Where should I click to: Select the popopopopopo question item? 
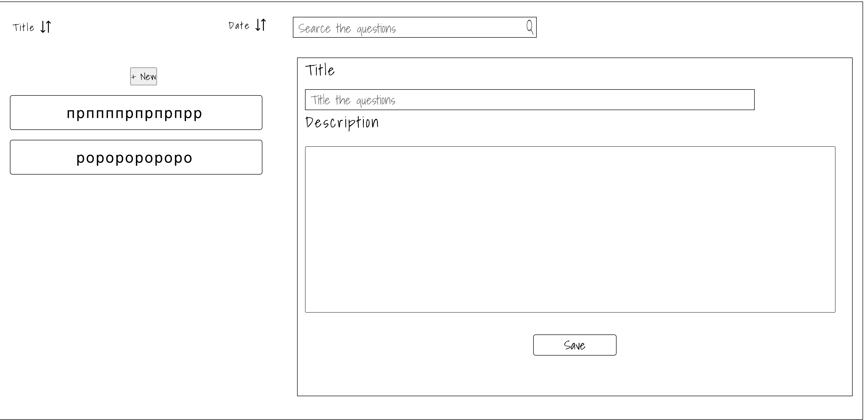click(136, 157)
